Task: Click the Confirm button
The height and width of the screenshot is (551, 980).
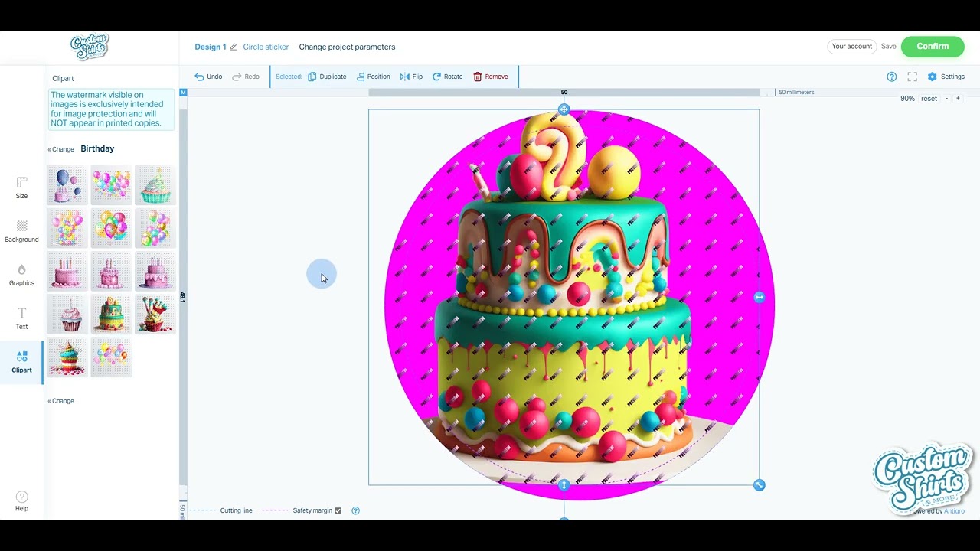Action: pos(933,46)
